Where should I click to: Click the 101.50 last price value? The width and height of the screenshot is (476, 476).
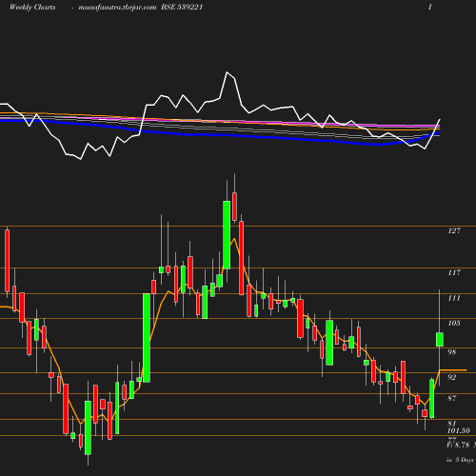pos(459,431)
